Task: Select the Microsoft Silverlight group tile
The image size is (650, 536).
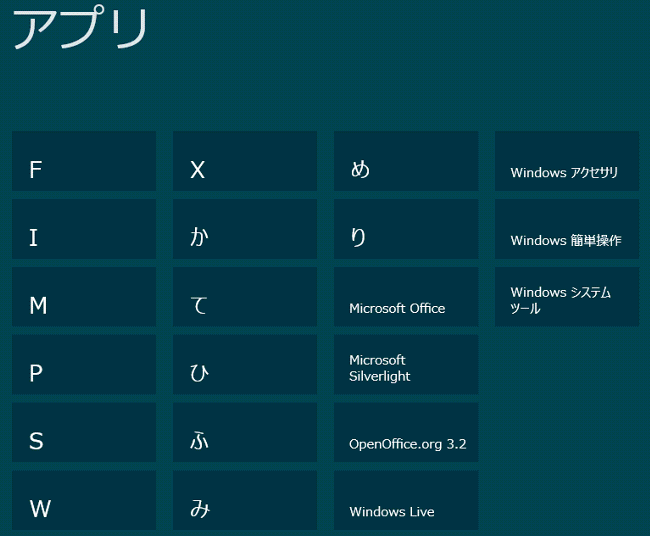Action: coord(406,365)
